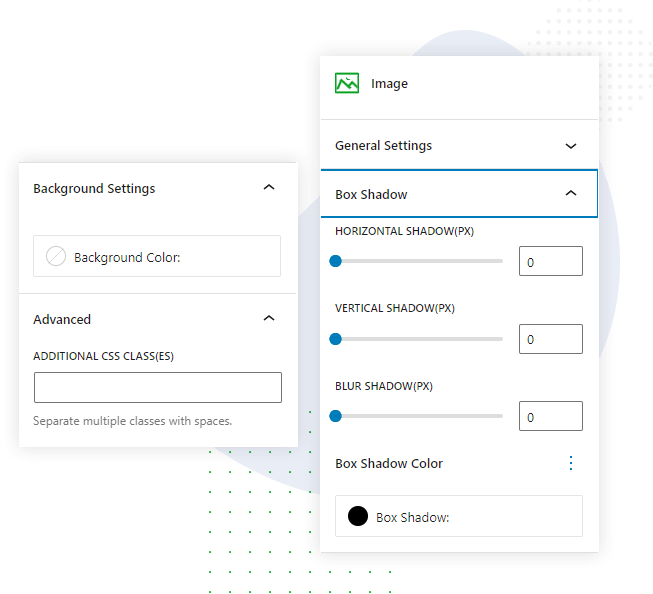Collapse the Background Settings chevron
This screenshot has height=594, width=653.
pos(269,187)
